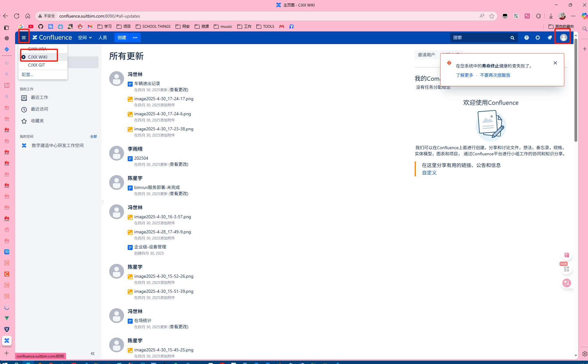The width and height of the screenshot is (588, 364).
Task: Click the gift icon floating button
Action: pos(567,255)
